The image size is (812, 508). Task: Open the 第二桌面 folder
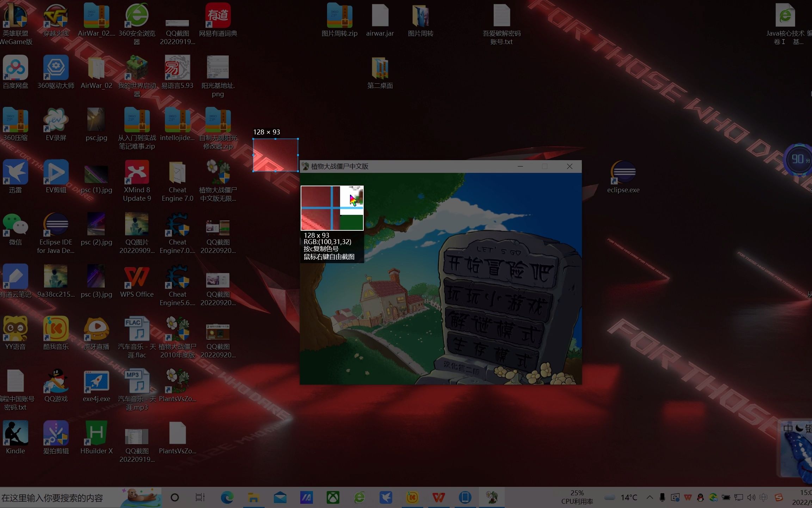(x=380, y=73)
